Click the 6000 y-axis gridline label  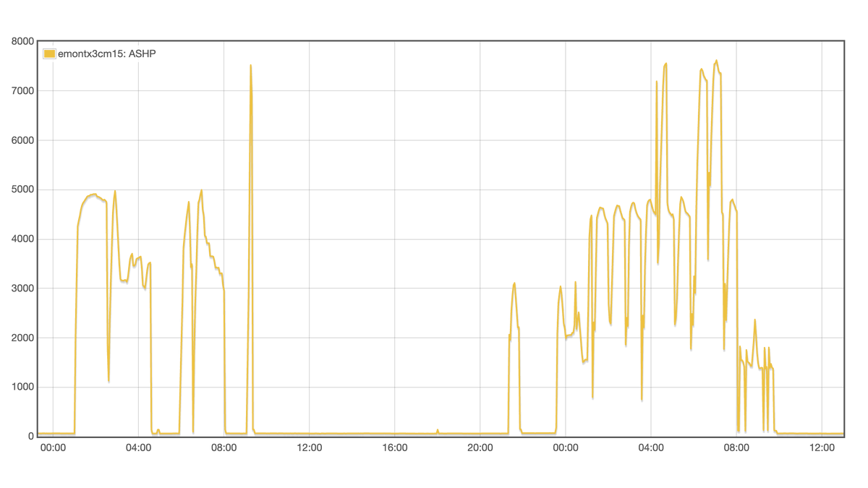tap(22, 140)
